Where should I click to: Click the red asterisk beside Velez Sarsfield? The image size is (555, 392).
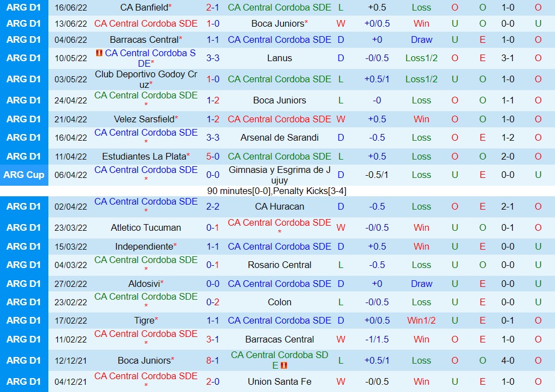point(176,116)
